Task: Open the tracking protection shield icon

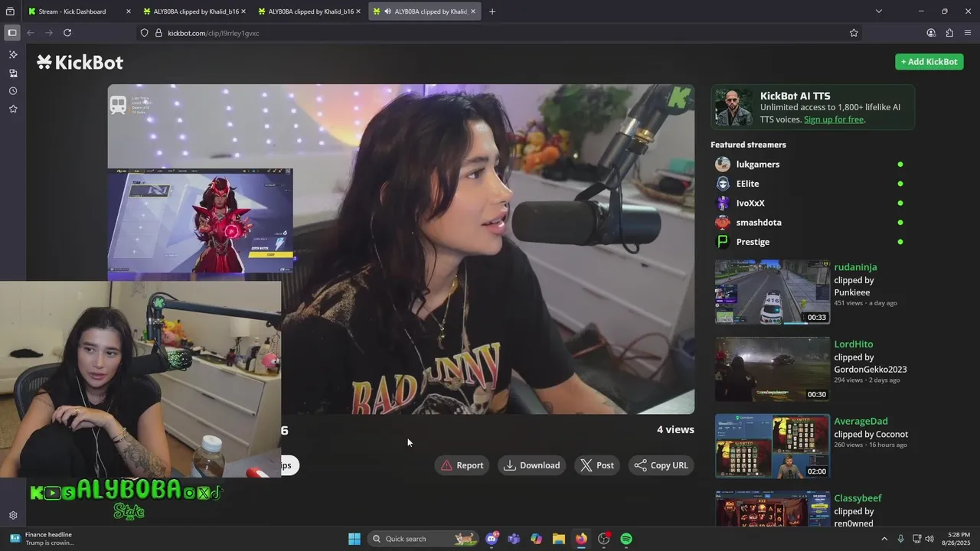Action: 144,33
